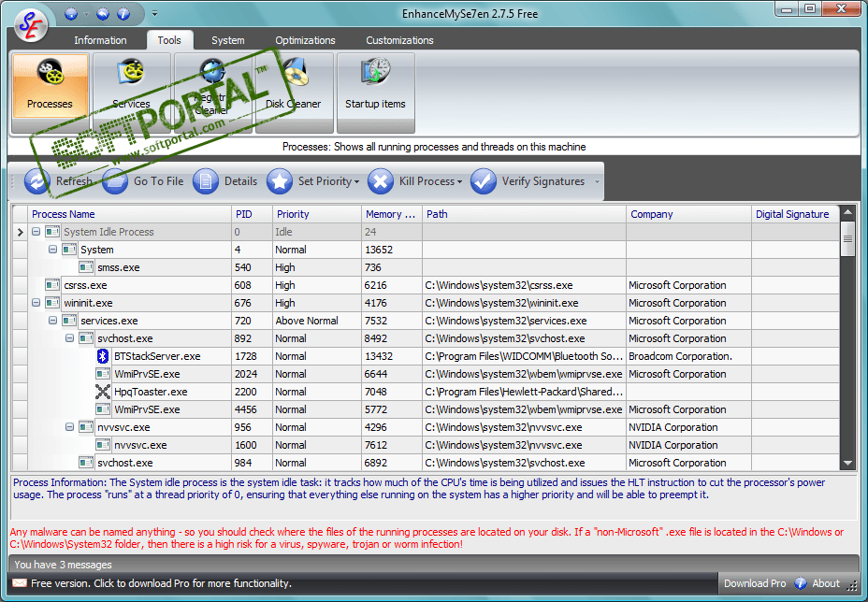Image resolution: width=868 pixels, height=602 pixels.
Task: Switch to the System tab
Action: tap(227, 40)
